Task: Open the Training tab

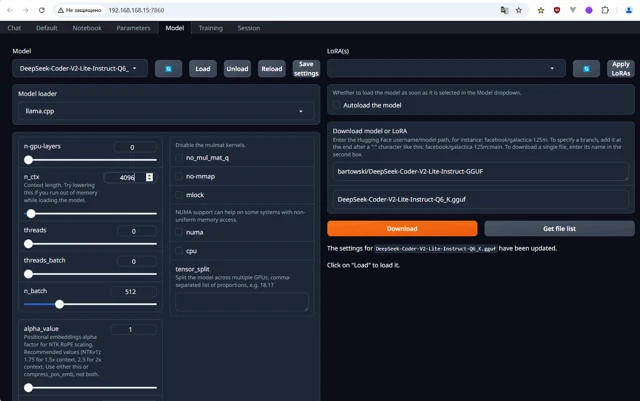Action: pyautogui.click(x=210, y=28)
